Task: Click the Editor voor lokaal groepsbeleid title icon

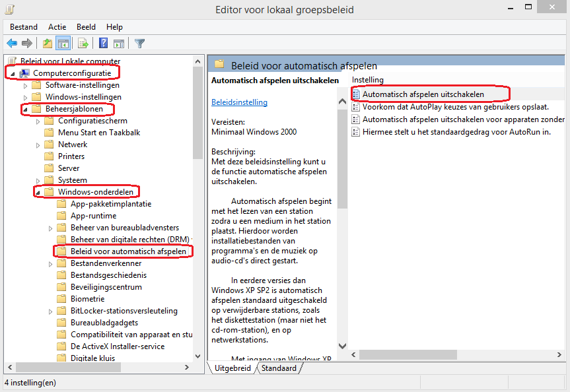Action: [x=9, y=9]
